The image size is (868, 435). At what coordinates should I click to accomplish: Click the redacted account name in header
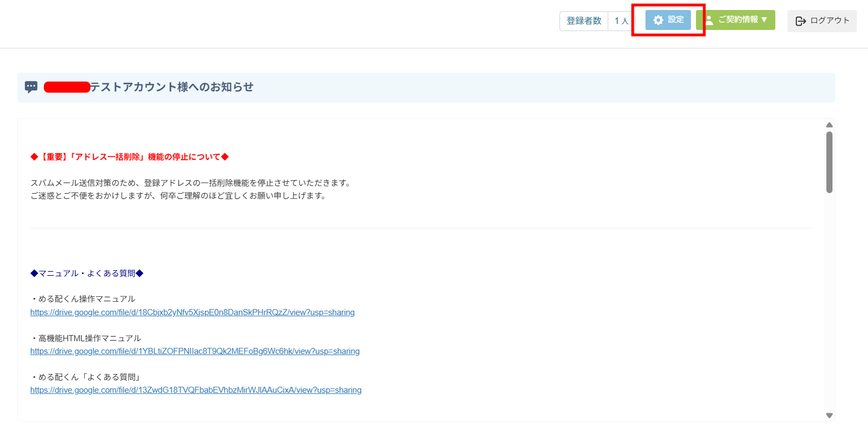tap(67, 87)
